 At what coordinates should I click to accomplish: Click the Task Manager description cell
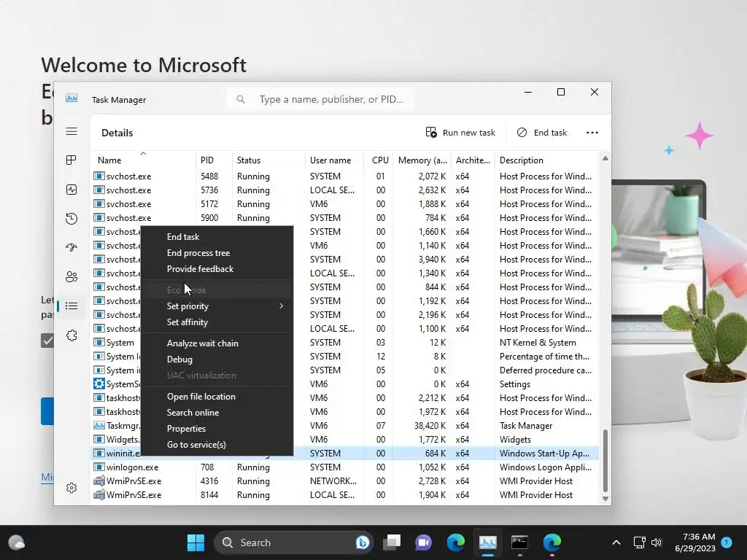(526, 426)
